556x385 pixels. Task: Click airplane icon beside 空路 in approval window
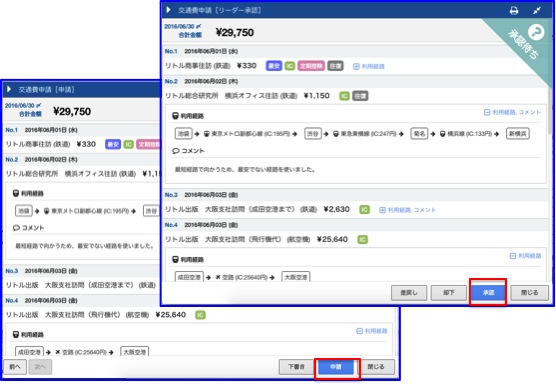[x=218, y=277]
